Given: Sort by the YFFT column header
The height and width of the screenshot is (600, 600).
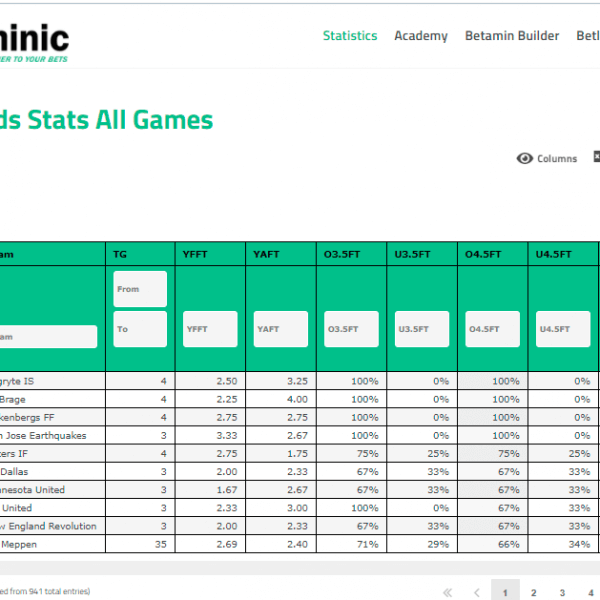Looking at the screenshot, I should pyautogui.click(x=210, y=254).
